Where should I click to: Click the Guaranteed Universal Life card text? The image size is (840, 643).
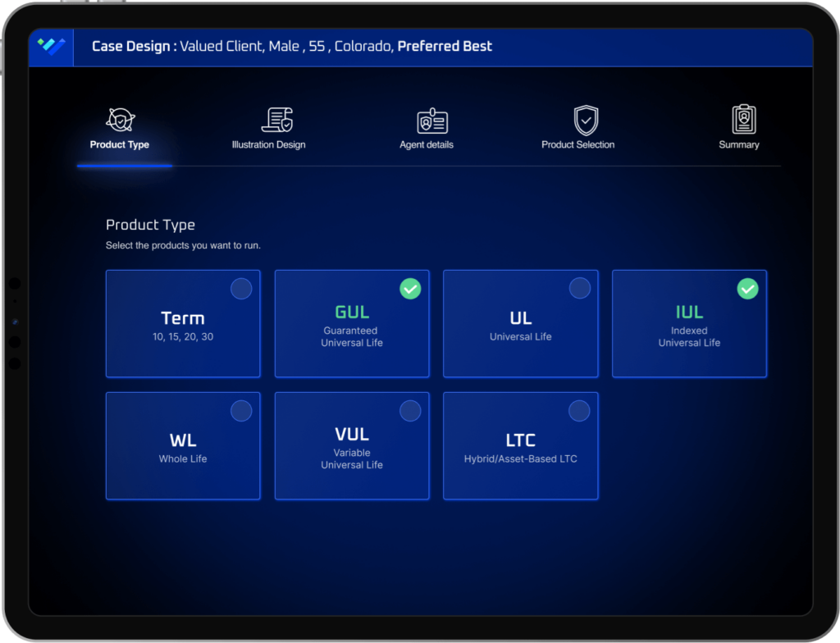point(352,336)
